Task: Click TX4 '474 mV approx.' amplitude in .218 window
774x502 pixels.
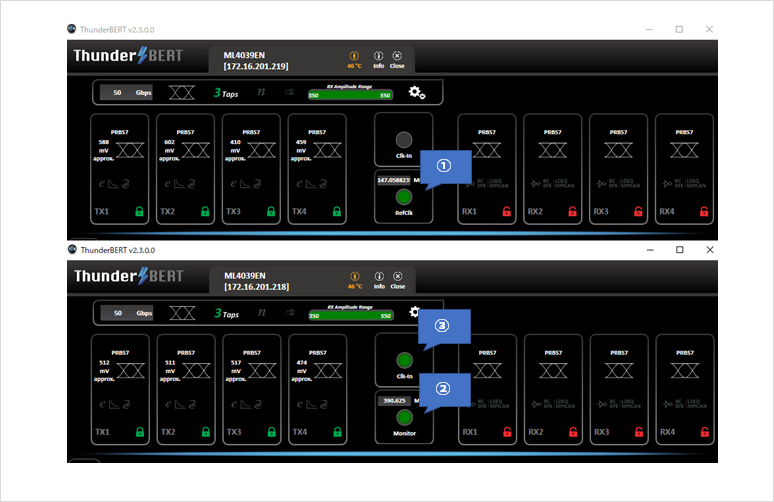Action: [x=302, y=371]
